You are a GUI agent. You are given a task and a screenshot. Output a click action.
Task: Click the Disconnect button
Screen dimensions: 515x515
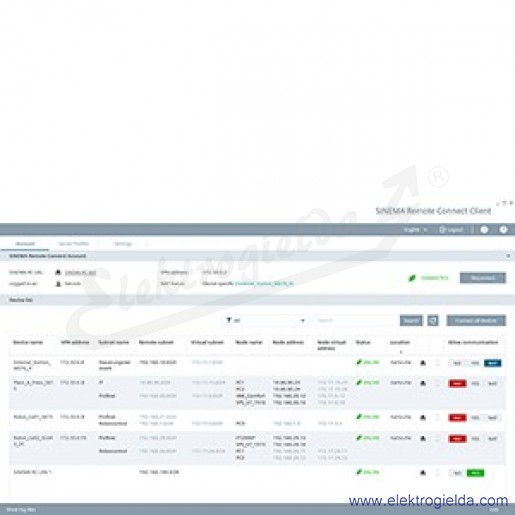[483, 278]
